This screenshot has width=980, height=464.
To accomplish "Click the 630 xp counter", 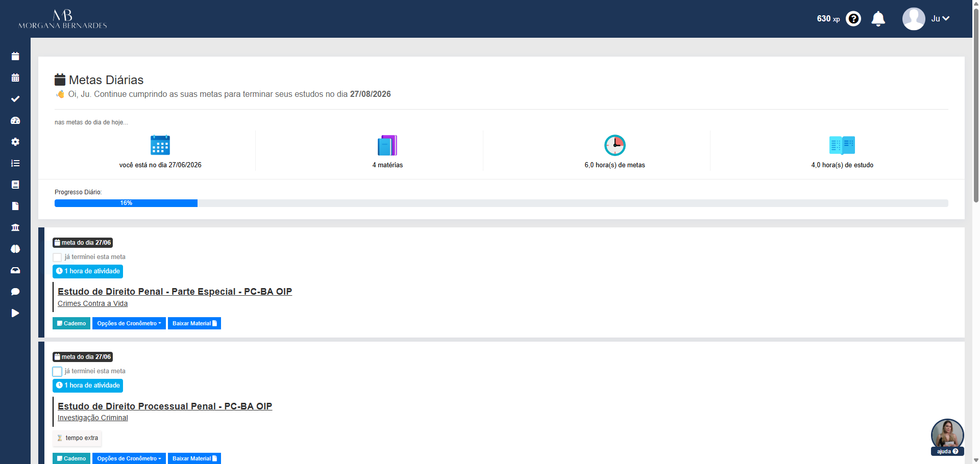I will [828, 19].
